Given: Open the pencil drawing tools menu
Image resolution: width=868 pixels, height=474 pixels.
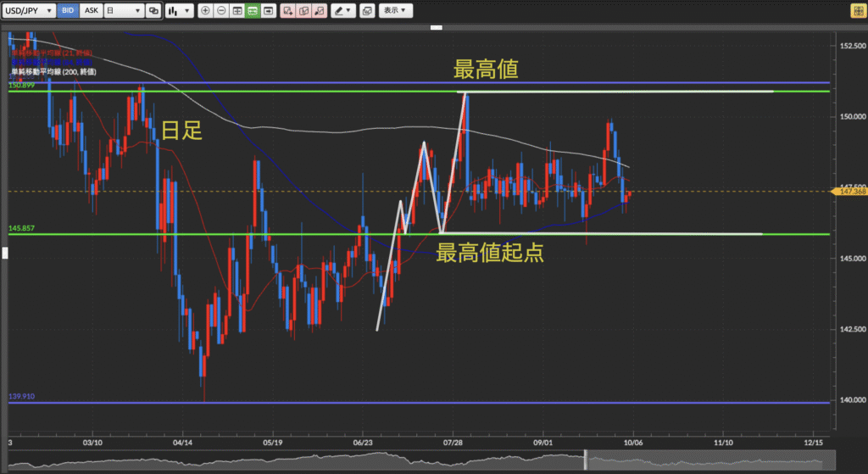Looking at the screenshot, I should tap(342, 11).
